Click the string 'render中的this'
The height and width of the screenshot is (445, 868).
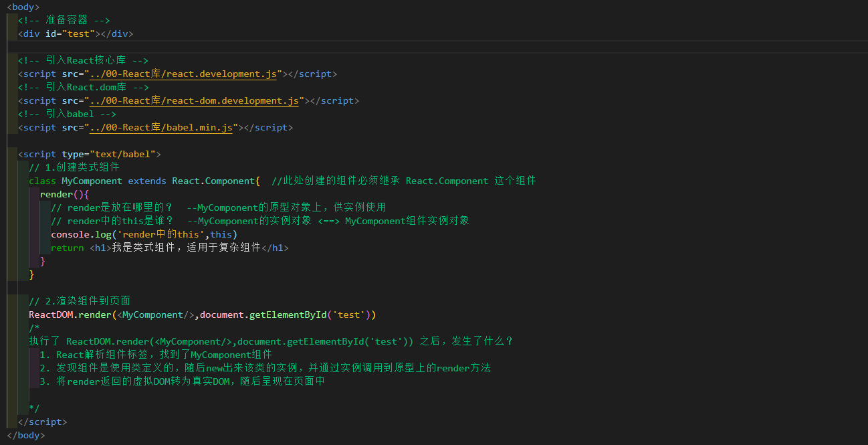point(160,234)
